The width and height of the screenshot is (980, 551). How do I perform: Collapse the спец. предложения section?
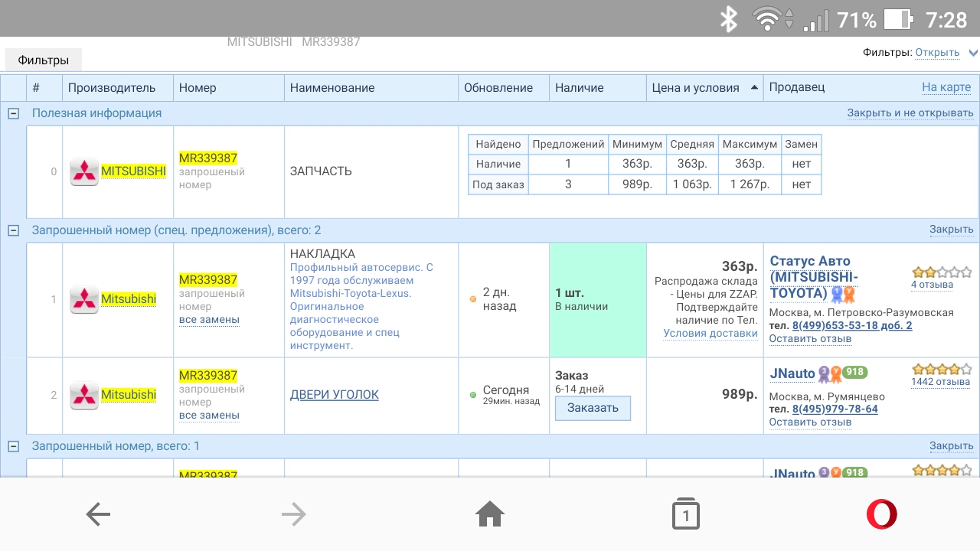point(13,230)
